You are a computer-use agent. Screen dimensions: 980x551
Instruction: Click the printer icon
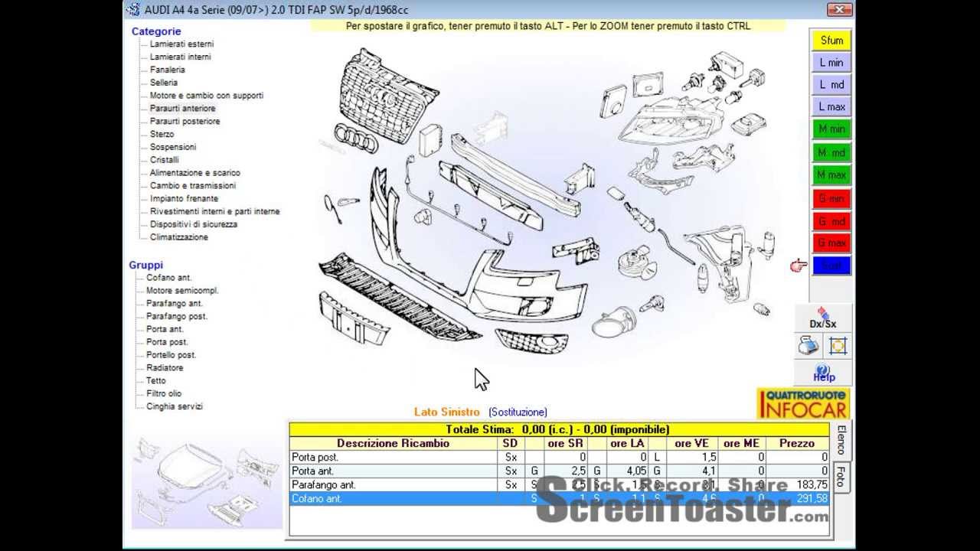(808, 347)
